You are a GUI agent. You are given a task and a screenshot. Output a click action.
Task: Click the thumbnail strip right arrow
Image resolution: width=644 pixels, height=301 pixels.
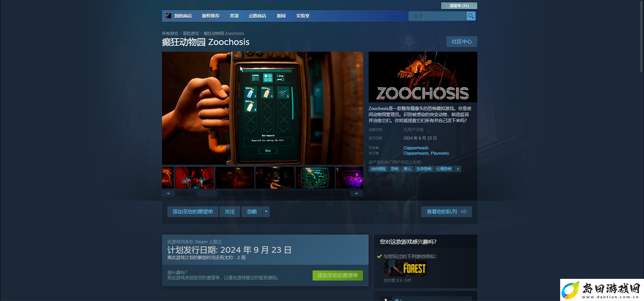(357, 193)
